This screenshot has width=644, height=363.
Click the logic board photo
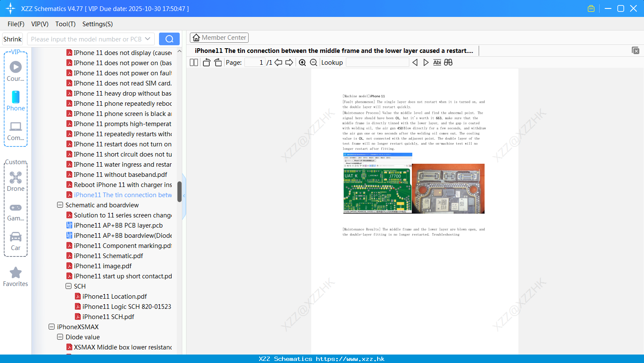point(448,189)
